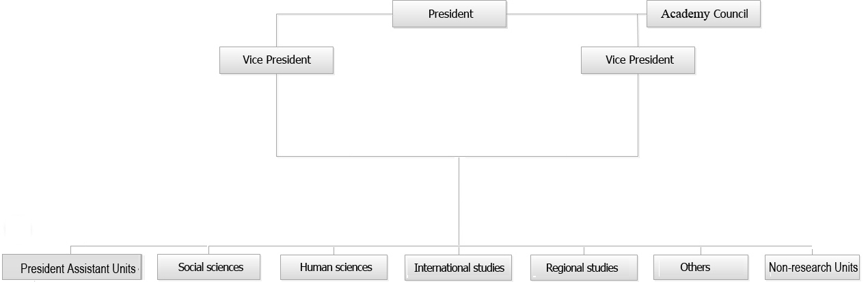This screenshot has width=868, height=282.
Task: Select the horizontal line joining both Vice President branches
Action: pyautogui.click(x=457, y=156)
